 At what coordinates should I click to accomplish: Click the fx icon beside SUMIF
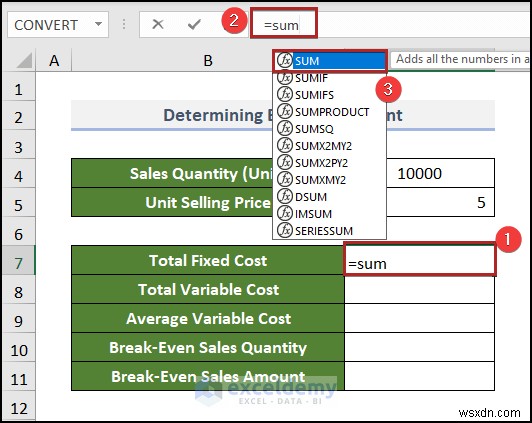point(285,78)
